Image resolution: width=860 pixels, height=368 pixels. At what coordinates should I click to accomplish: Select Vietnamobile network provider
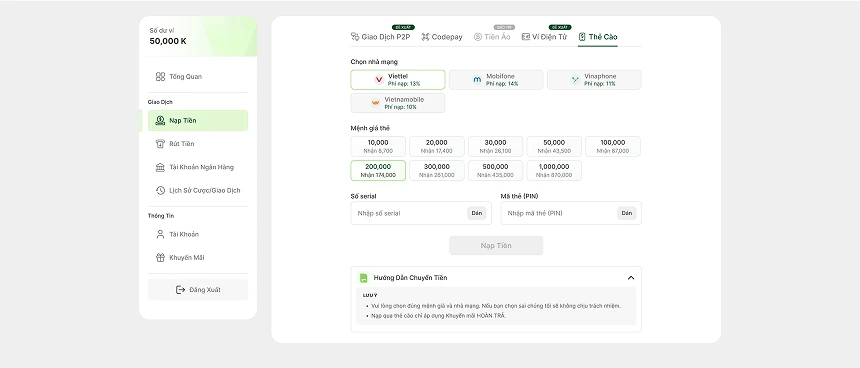[x=398, y=103]
